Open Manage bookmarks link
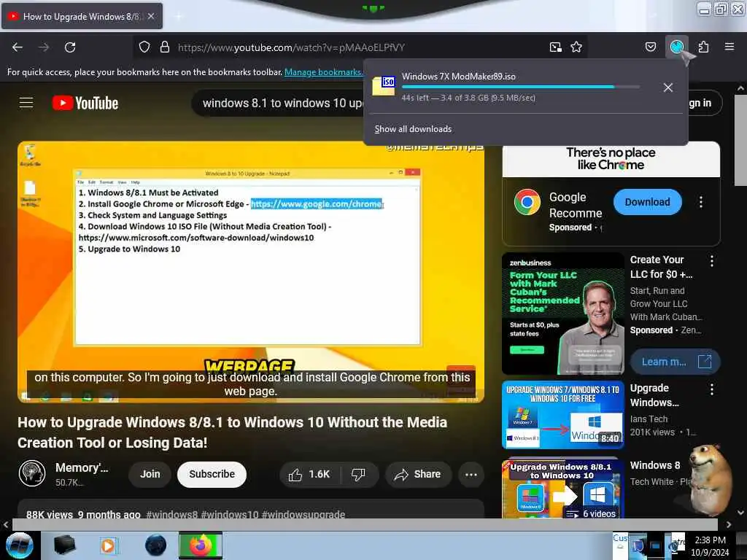This screenshot has height=560, width=747. [x=323, y=72]
